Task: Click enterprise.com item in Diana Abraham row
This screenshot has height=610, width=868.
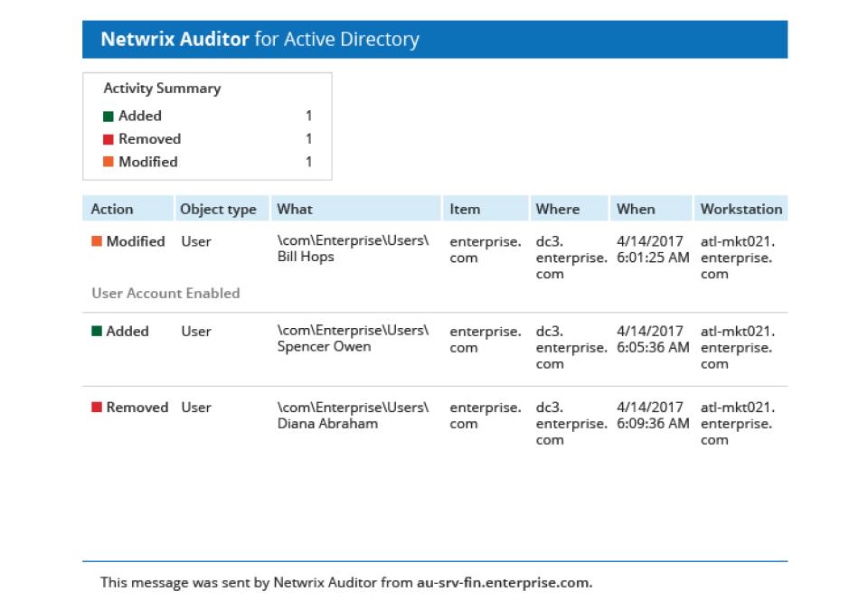Action: [x=486, y=416]
